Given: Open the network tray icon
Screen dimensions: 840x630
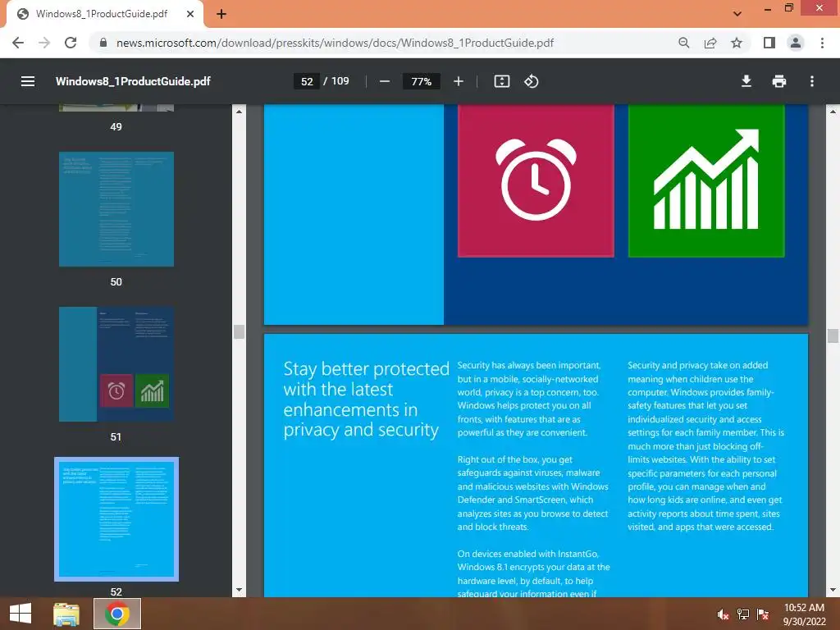Looking at the screenshot, I should click(x=743, y=614).
